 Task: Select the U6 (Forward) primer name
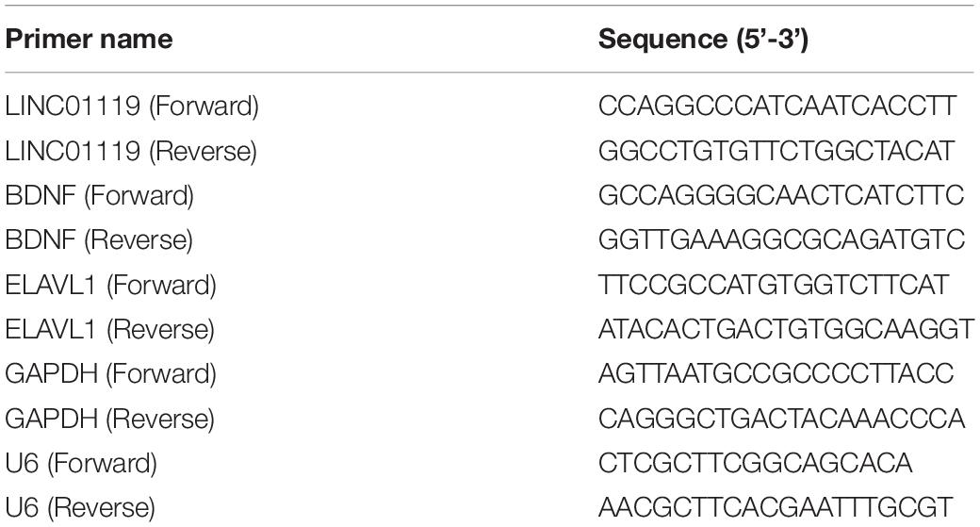[81, 463]
